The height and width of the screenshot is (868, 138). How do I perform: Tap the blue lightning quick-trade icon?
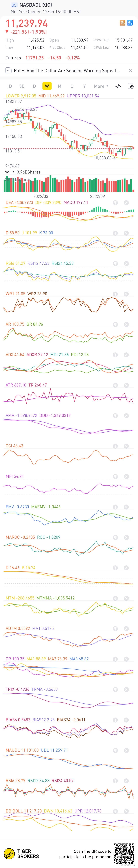point(130,23)
